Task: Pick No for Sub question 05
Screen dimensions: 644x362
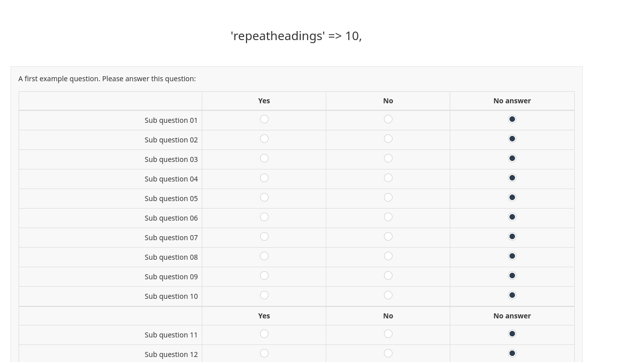Action: 388,198
